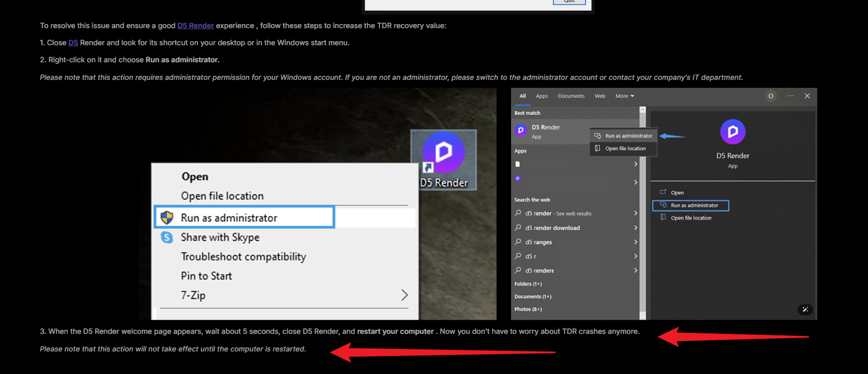Viewport: 868px width, 374px height.
Task: Follow the D5 link in step 1
Action: click(73, 43)
